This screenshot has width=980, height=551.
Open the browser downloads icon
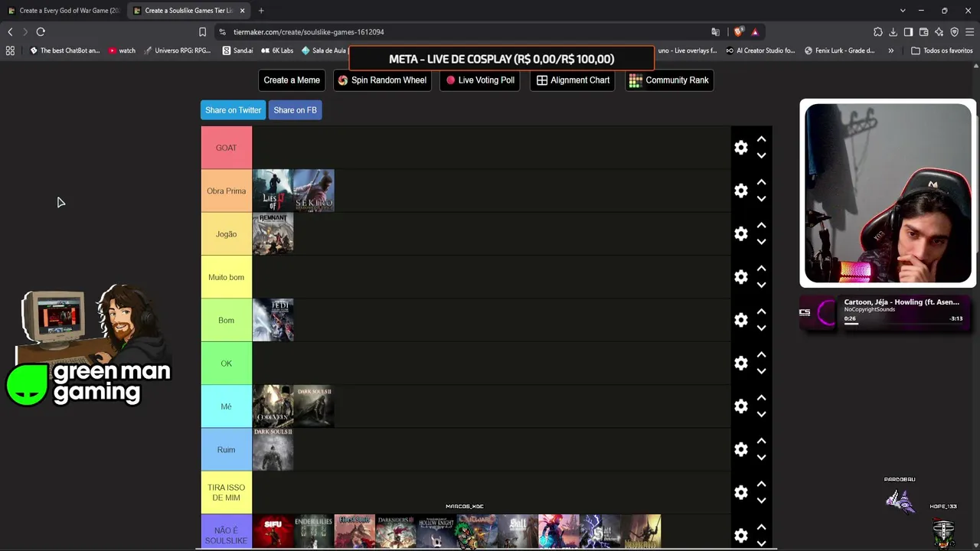[x=893, y=32]
